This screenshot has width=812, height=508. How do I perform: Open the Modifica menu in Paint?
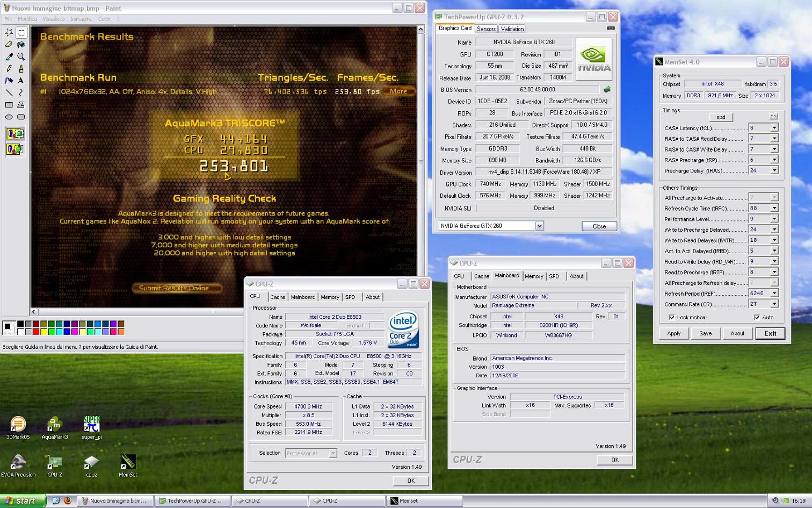click(27, 19)
